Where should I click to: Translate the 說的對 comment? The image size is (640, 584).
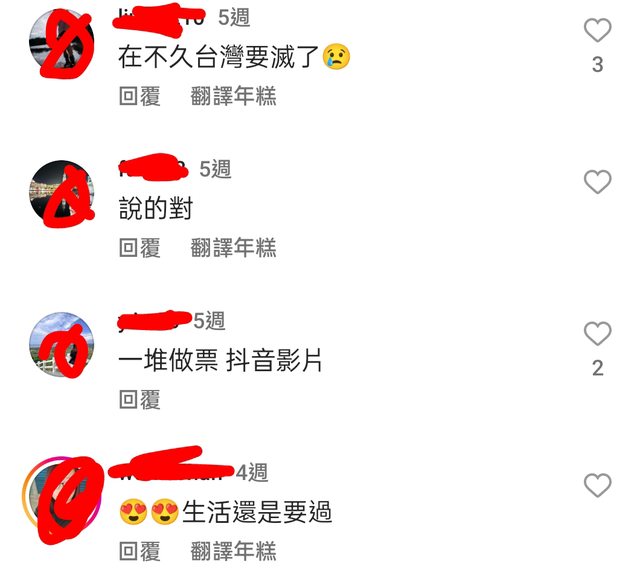coord(233,248)
